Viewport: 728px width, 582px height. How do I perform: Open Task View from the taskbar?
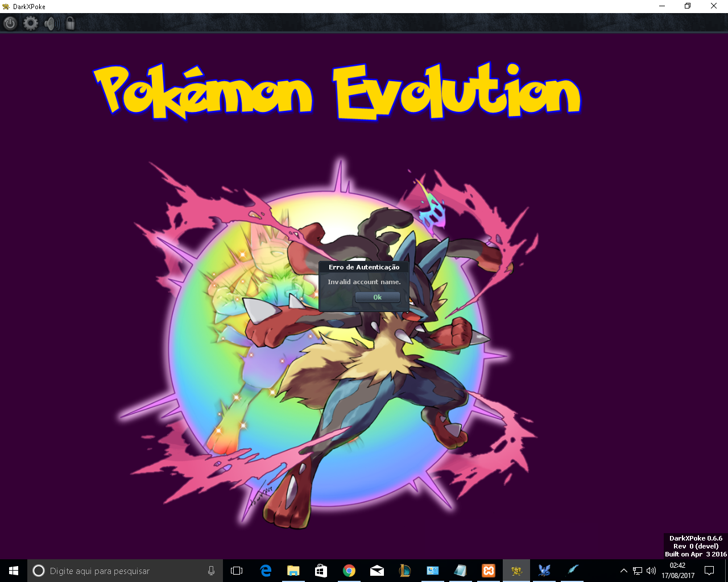point(237,571)
